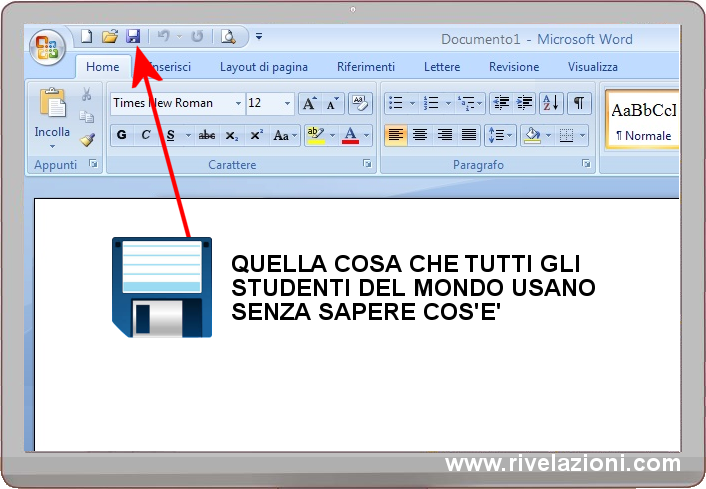This screenshot has width=706, height=489.
Task: Click the Format Painter brush icon
Action: click(x=87, y=140)
